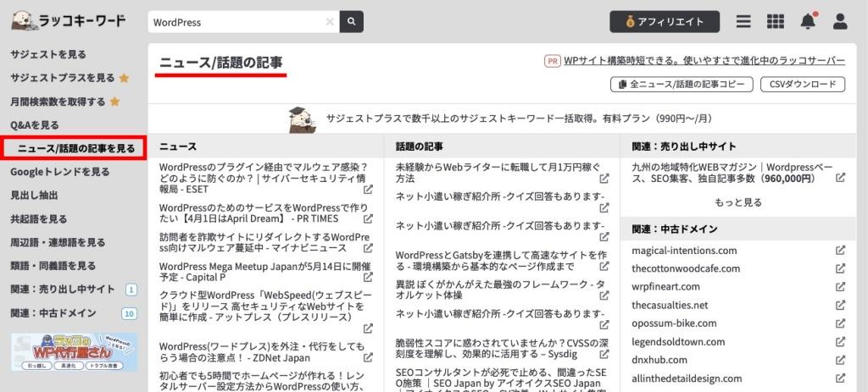The height and width of the screenshot is (392, 868).
Task: Open magical-intentions.com domain text
Action: (684, 251)
